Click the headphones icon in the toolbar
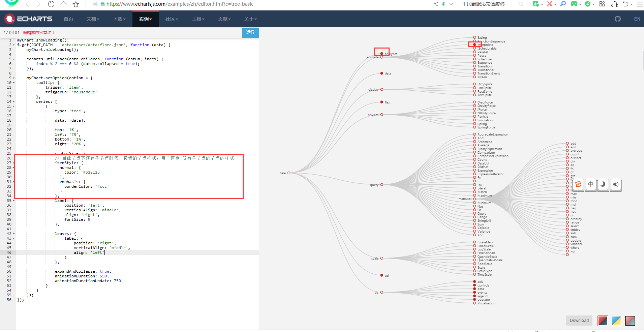Image resolution: width=644 pixels, height=332 pixels. pyautogui.click(x=615, y=4)
